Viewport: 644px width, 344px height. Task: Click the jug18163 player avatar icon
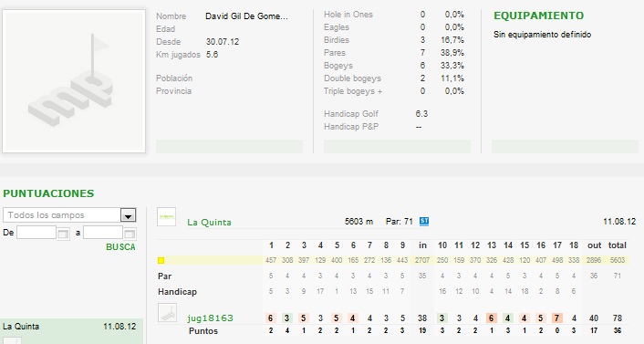[x=167, y=313]
